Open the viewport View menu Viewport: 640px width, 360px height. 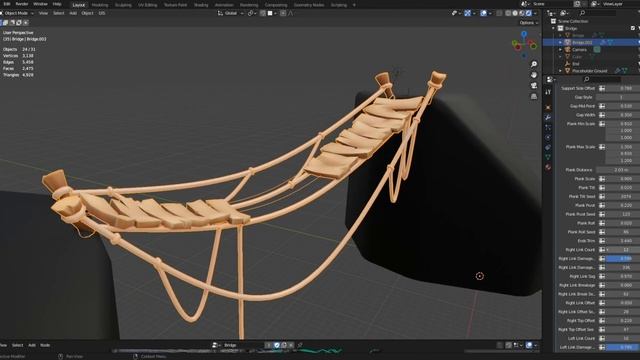43,13
